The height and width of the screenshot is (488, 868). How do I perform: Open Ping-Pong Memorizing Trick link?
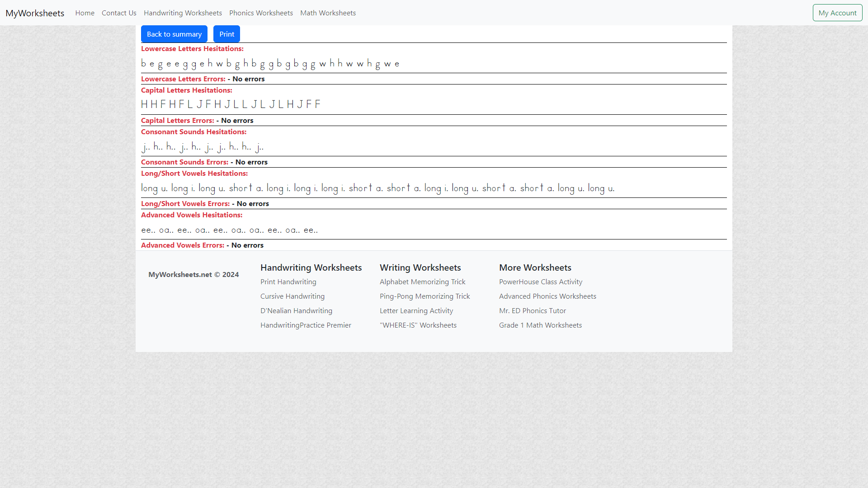tap(425, 296)
